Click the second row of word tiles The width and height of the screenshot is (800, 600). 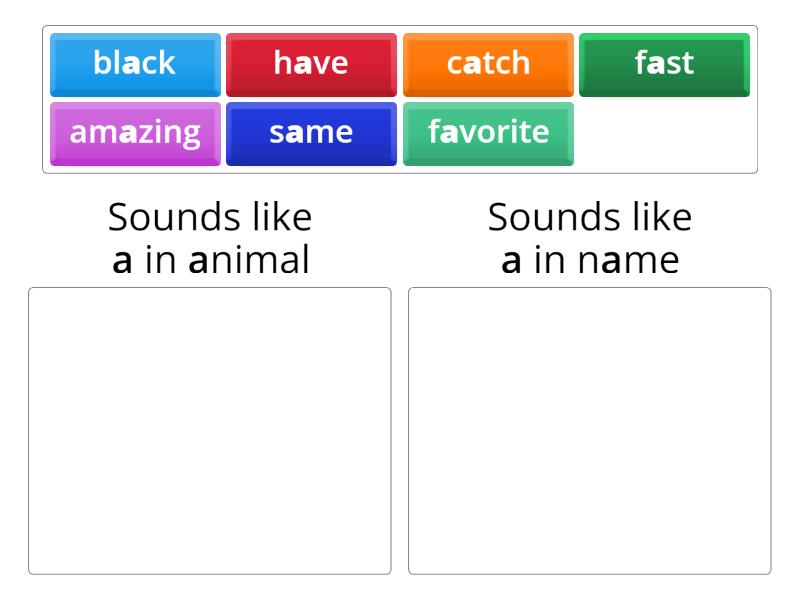pos(311,131)
